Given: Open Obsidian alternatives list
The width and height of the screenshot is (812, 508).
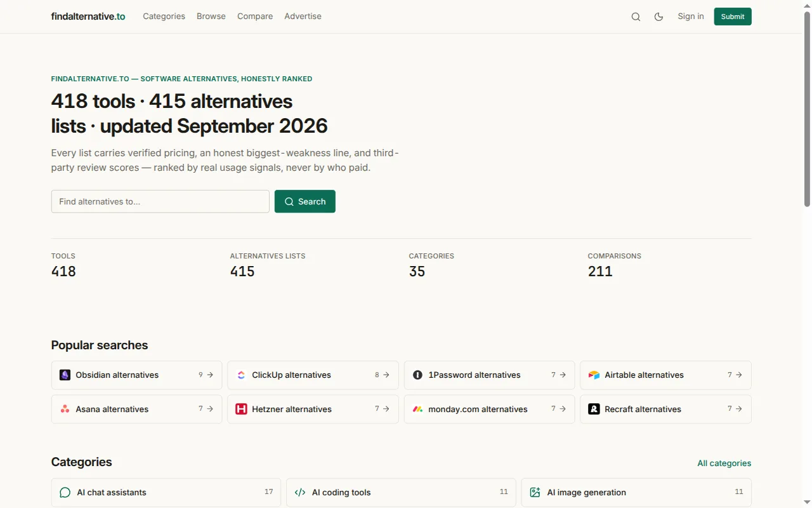Looking at the screenshot, I should (137, 375).
